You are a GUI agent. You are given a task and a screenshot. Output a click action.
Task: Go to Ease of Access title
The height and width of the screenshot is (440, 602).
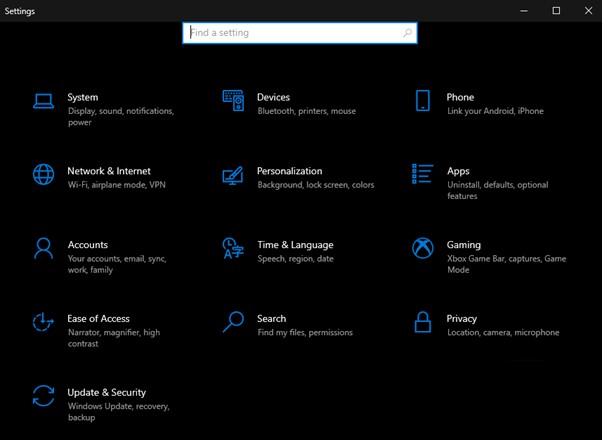tap(98, 318)
